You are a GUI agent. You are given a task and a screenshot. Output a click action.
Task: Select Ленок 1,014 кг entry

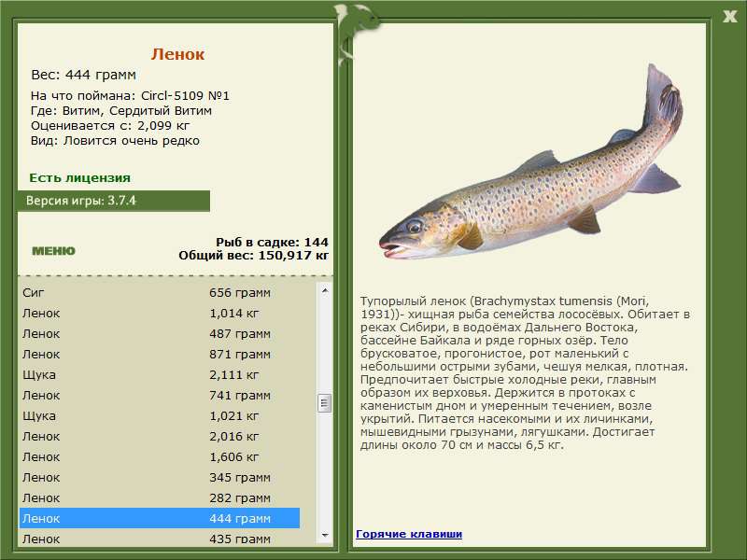pyautogui.click(x=159, y=313)
